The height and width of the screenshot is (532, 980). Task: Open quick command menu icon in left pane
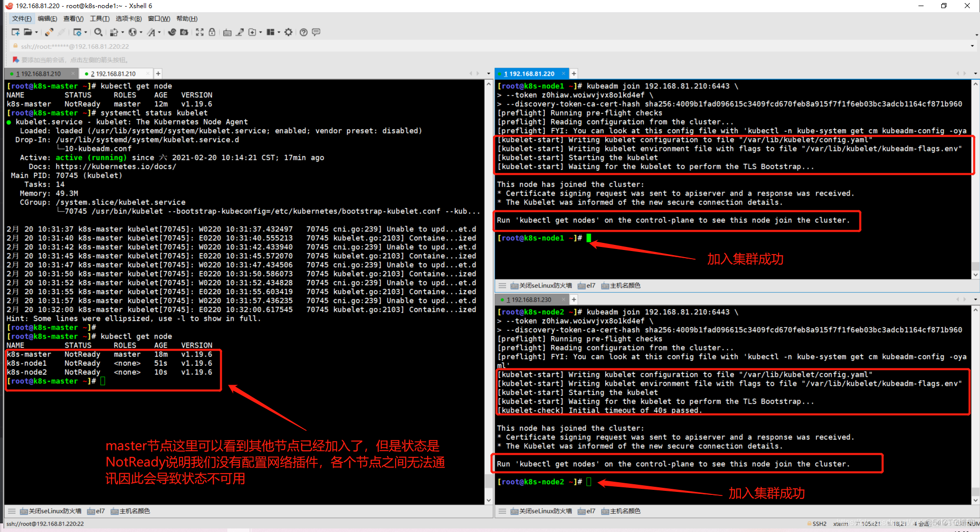[x=12, y=511]
